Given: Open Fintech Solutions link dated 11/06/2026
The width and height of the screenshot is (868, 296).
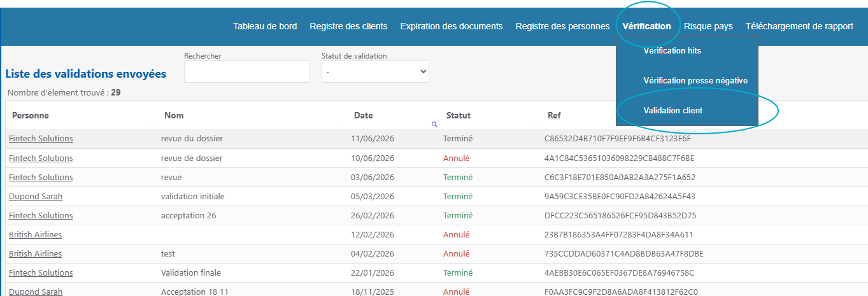Looking at the screenshot, I should tap(41, 139).
